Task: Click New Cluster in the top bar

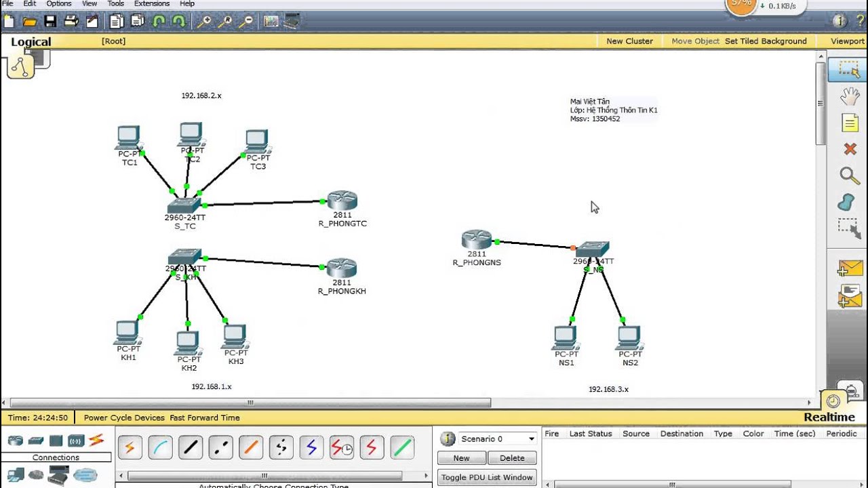Action: tap(629, 41)
